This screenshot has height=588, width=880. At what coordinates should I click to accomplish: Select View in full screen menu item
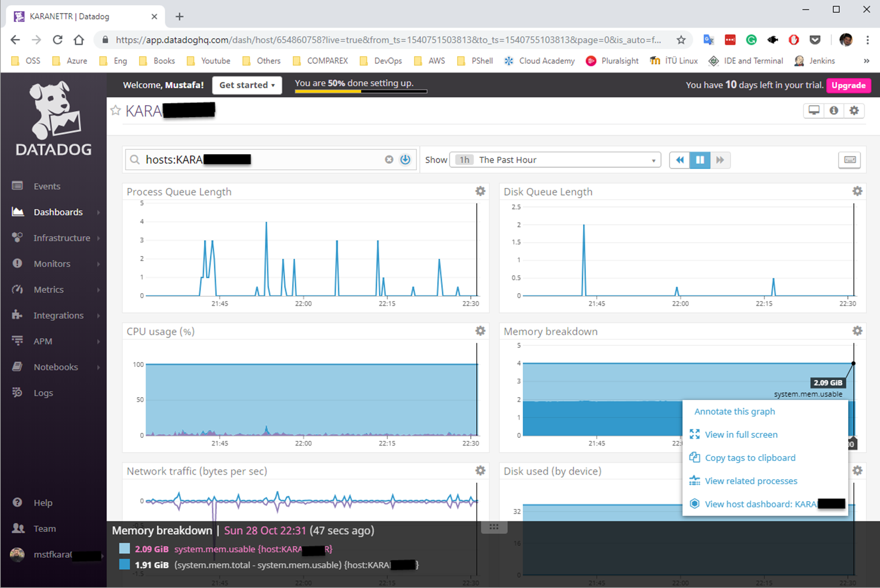pyautogui.click(x=740, y=434)
